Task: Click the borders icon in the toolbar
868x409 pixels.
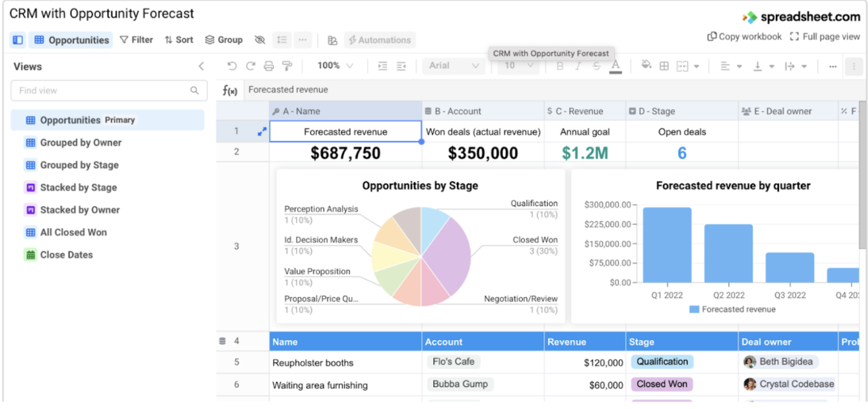Action: (663, 66)
